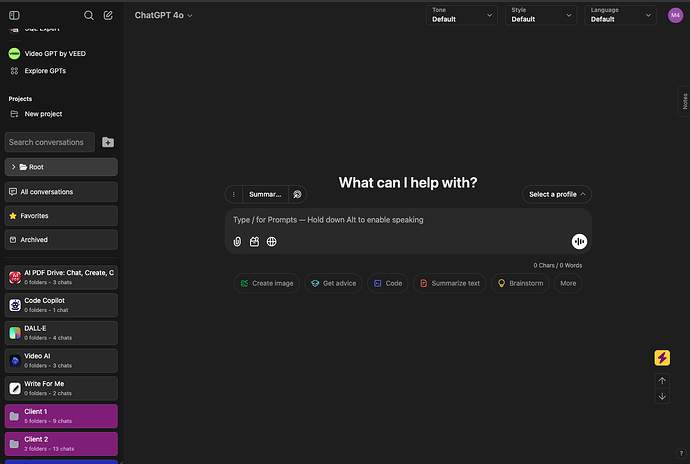The image size is (690, 464).
Task: Attach a file with the paperclip icon
Action: 237,241
